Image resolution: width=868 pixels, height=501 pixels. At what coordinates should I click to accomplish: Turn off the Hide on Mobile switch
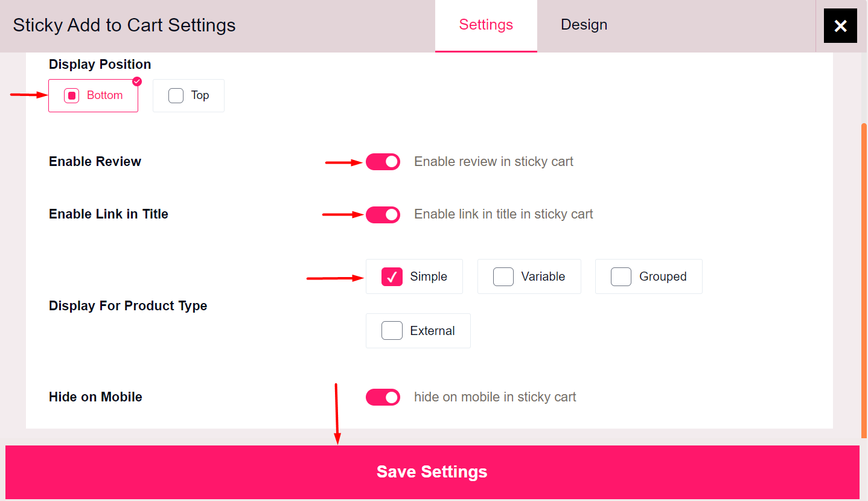tap(383, 397)
